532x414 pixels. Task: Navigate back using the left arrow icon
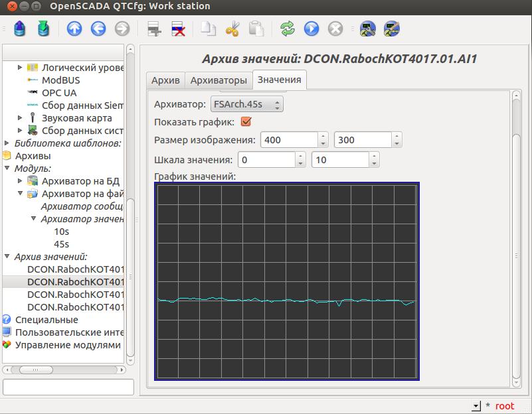click(98, 29)
